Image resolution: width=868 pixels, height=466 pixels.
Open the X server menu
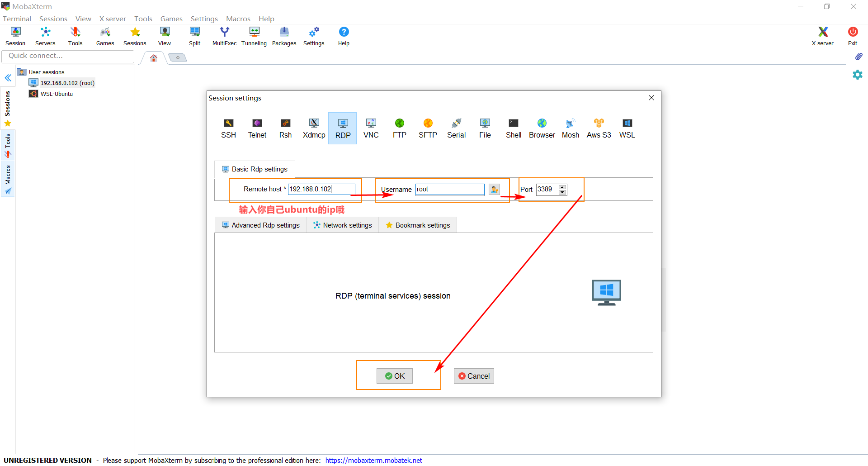pos(113,19)
